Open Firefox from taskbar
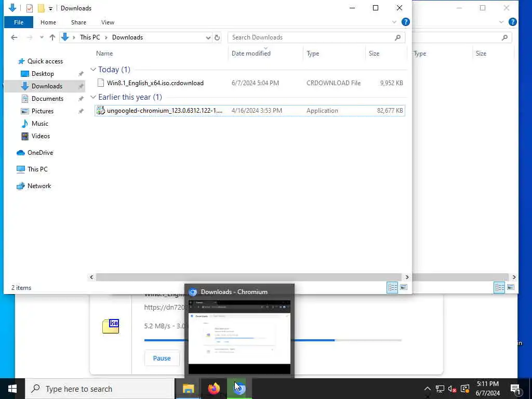Viewport: 532px width, 399px height. tap(214, 389)
